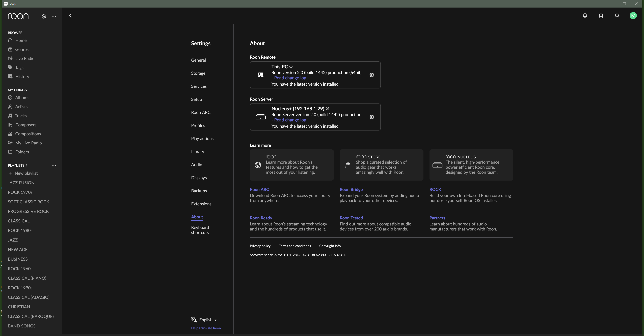The height and width of the screenshot is (336, 644).
Task: Switch to Services settings tab
Action: [x=199, y=86]
